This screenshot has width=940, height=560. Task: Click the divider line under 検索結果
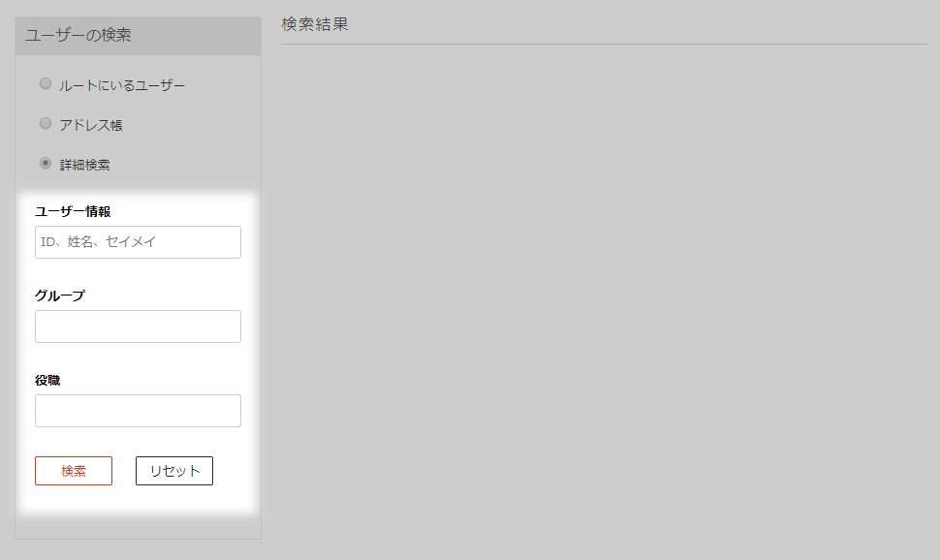(x=605, y=44)
